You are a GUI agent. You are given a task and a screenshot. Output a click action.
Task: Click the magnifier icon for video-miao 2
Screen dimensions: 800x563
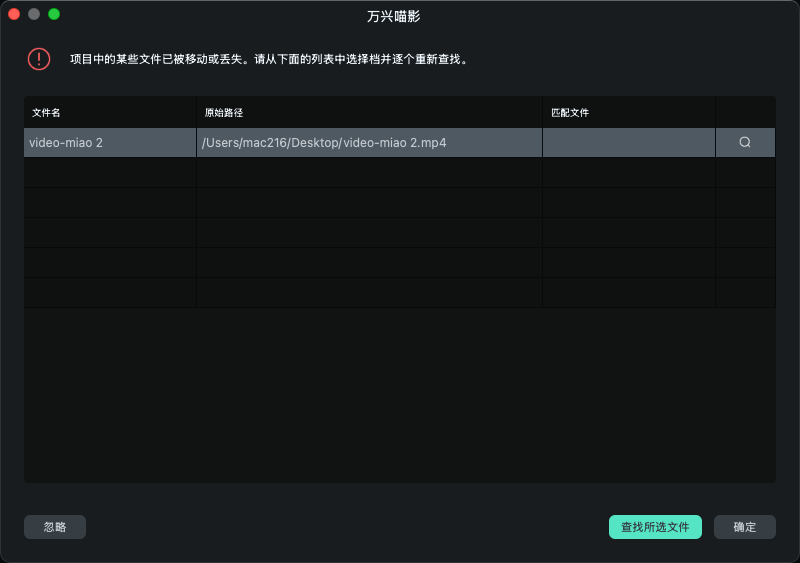745,142
